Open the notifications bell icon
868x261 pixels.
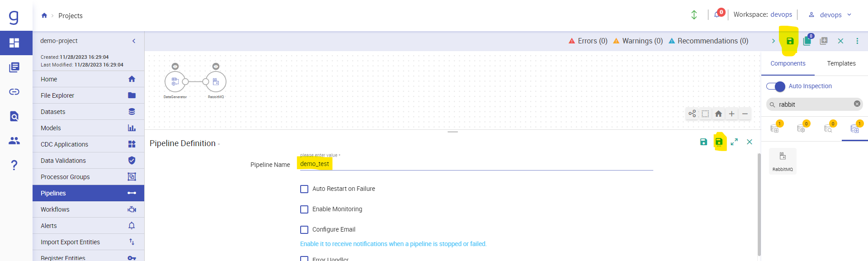[717, 14]
